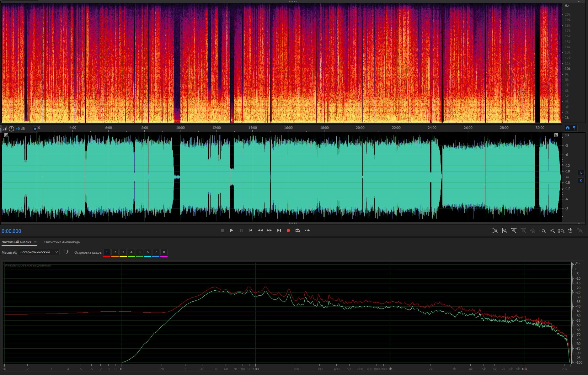Click the 100 label on frequency analysis axis
Image resolution: width=588 pixels, height=375 pixels.
click(x=256, y=369)
